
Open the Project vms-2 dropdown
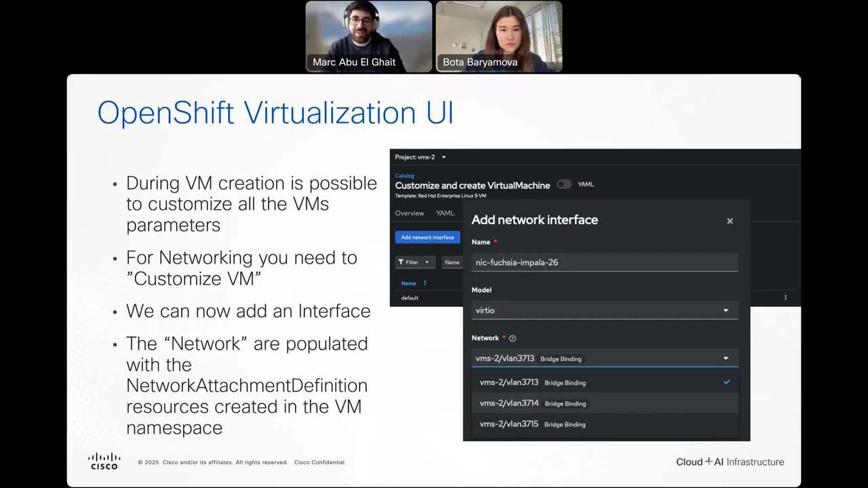click(x=420, y=157)
